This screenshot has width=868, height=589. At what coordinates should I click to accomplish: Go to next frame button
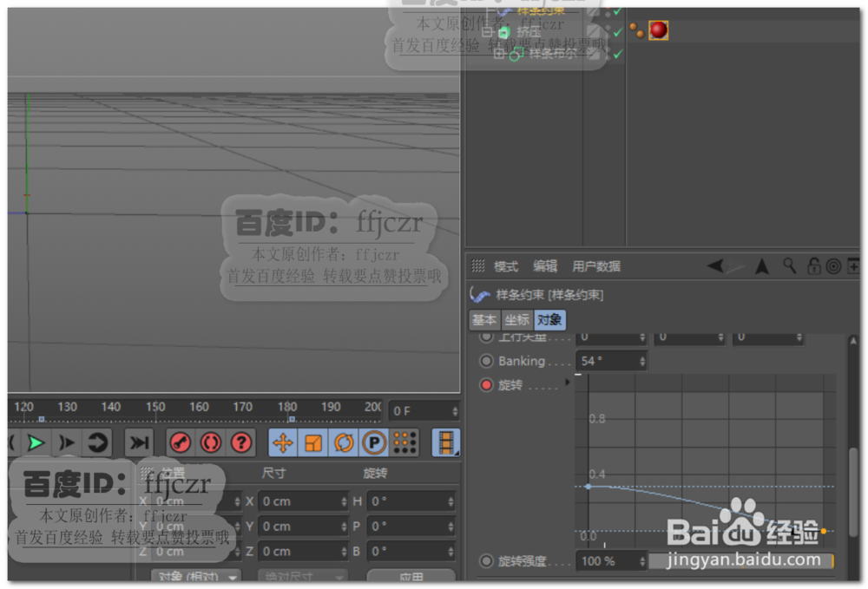click(67, 443)
